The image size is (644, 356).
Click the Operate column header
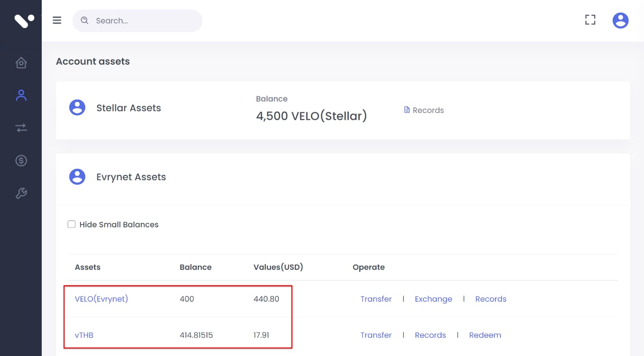pyautogui.click(x=368, y=267)
